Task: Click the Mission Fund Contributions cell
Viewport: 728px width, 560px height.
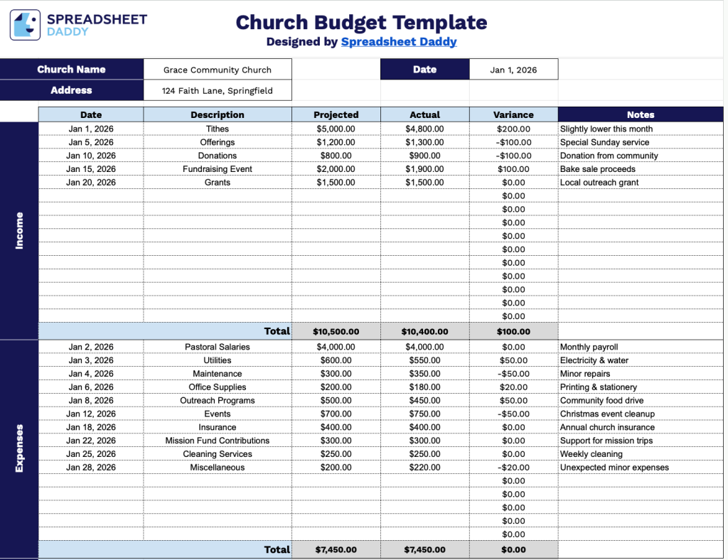Action: click(x=218, y=441)
